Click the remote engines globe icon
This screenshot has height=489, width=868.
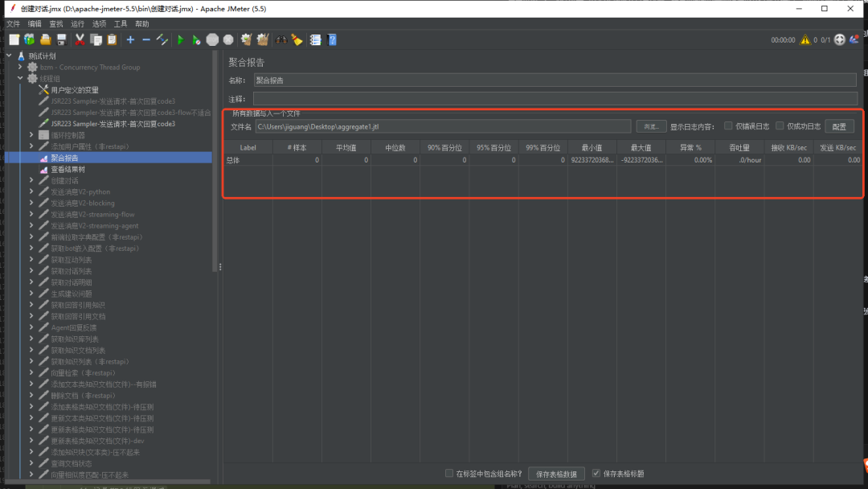(840, 39)
